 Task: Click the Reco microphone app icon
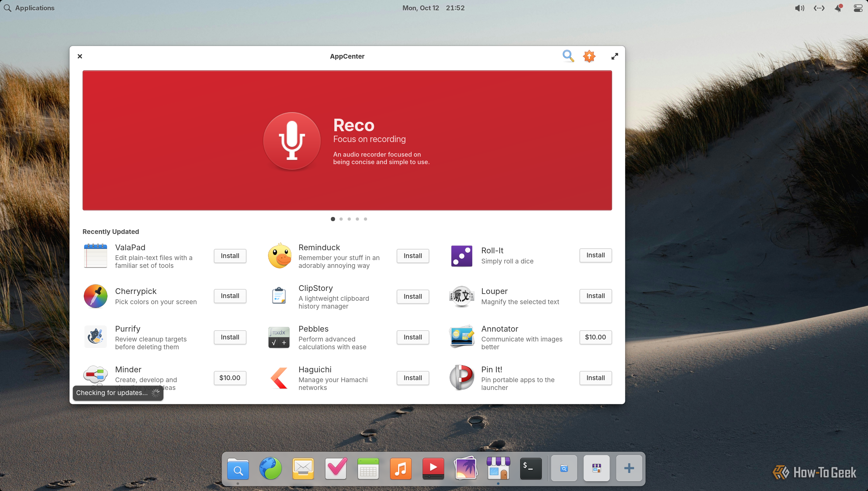(x=292, y=141)
